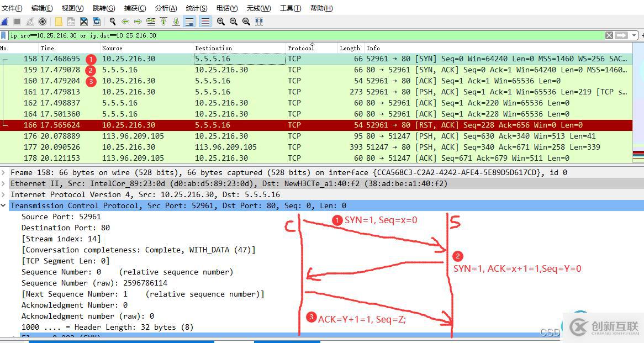Toggle packet list colorization
The height and width of the screenshot is (343, 644).
tap(205, 22)
